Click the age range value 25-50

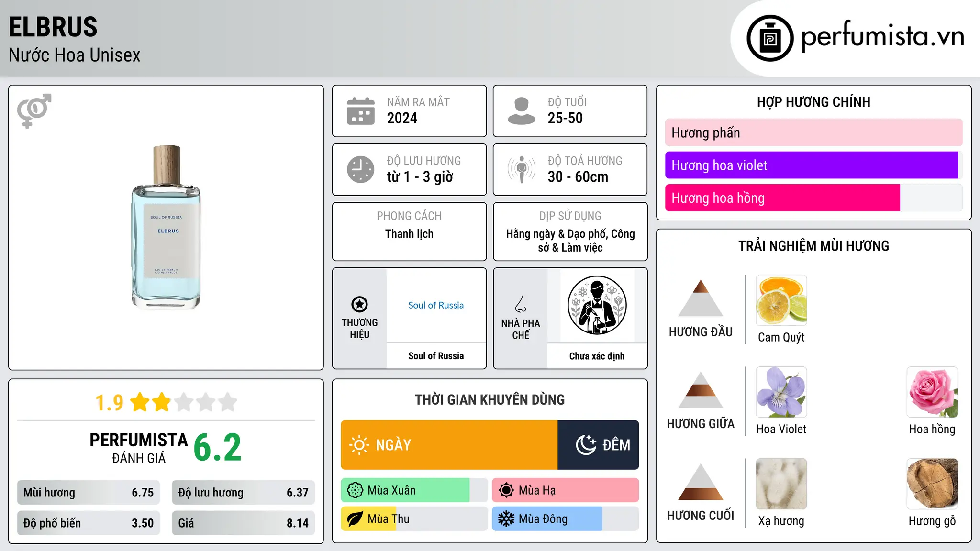pos(565,118)
